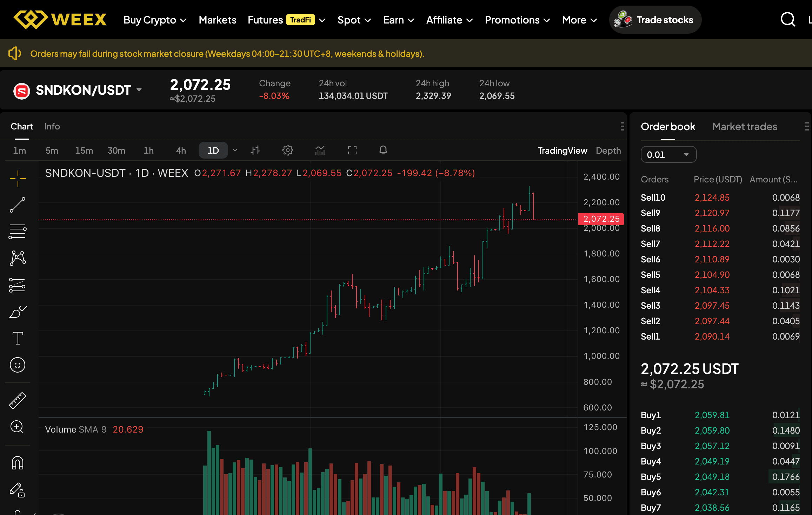Expand the SNDKON/USDT pair selector

(139, 90)
